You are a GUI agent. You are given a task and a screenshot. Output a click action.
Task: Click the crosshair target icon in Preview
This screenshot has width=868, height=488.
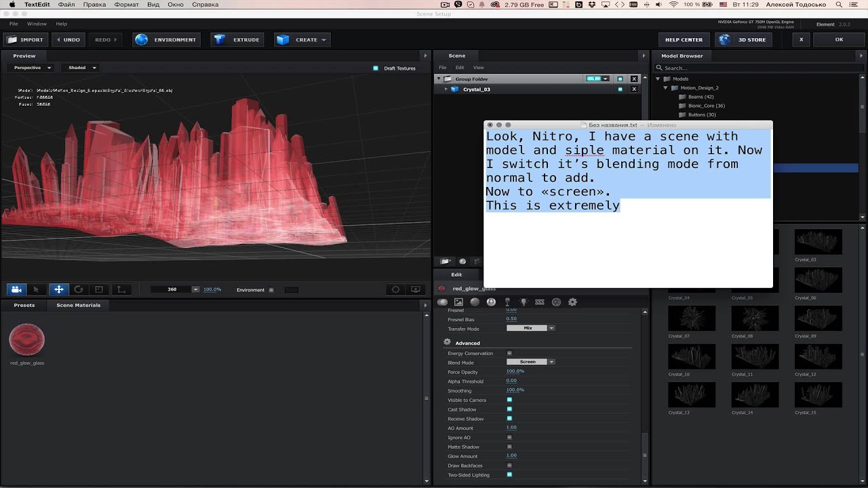396,289
